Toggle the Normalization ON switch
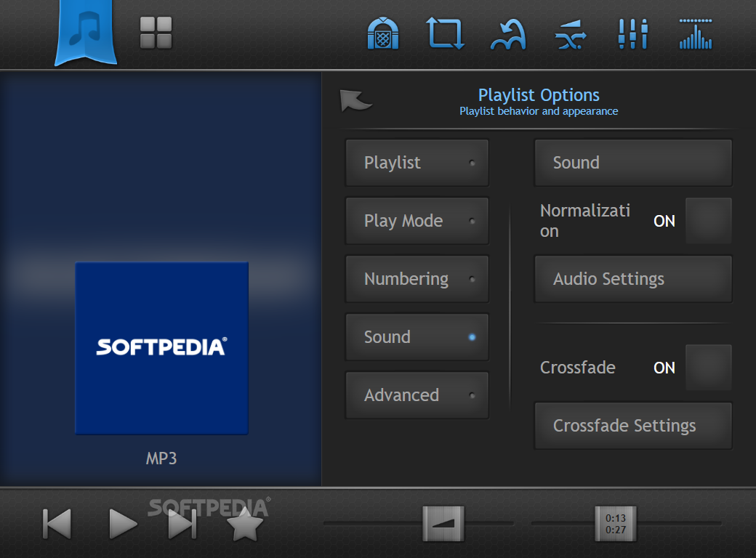Viewport: 756px width, 558px height. [x=708, y=221]
